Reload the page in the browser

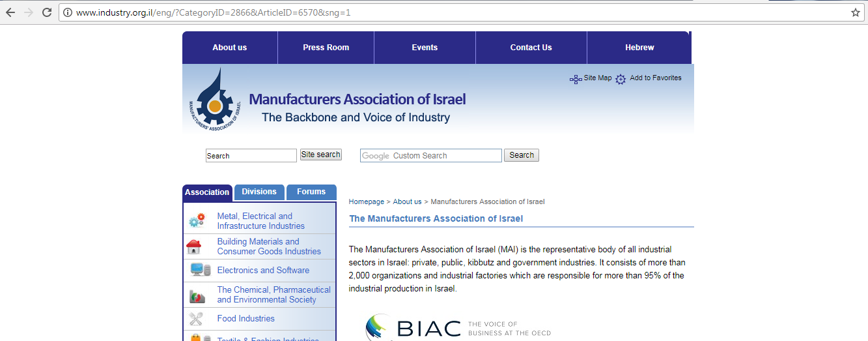point(47,12)
